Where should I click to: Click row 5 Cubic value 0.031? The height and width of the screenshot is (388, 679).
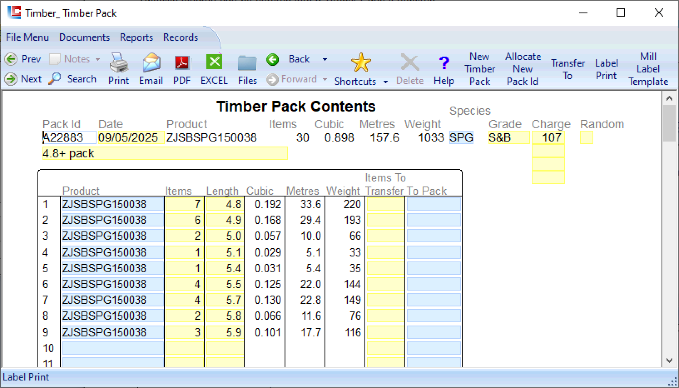[268, 268]
